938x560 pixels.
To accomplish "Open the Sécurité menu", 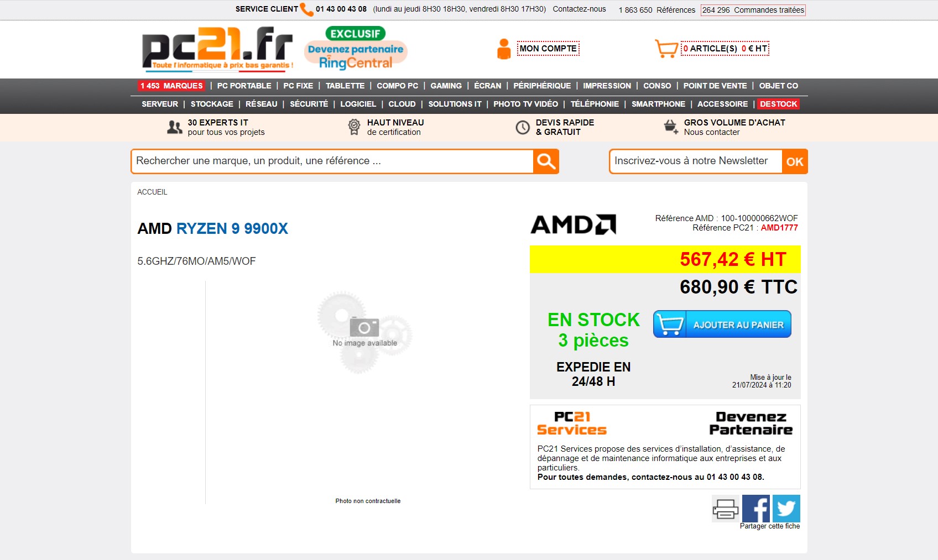I will (309, 104).
